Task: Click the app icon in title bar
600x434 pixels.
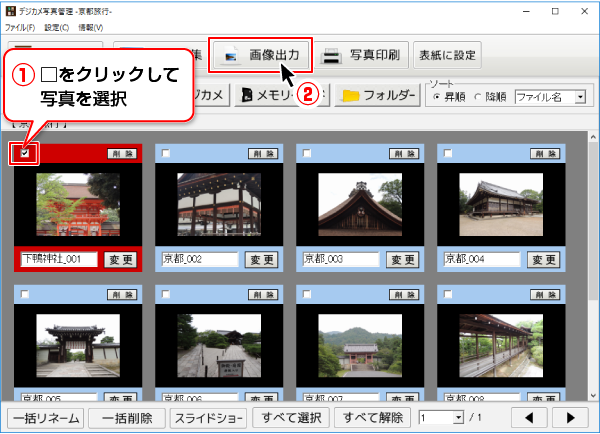Action: click(x=11, y=11)
